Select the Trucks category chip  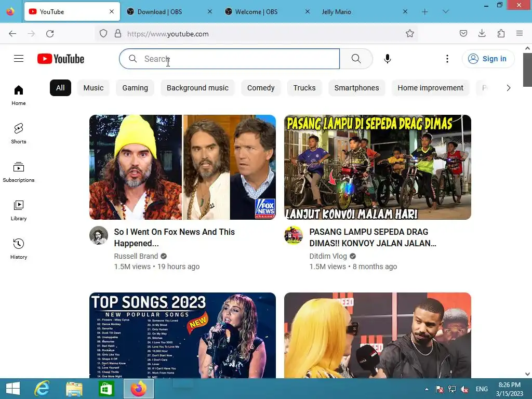point(304,88)
